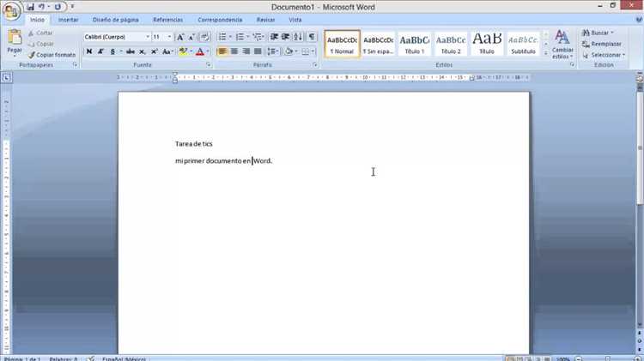This screenshot has height=361, width=644.
Task: Undo last action in Quick Access toolbar
Action: pyautogui.click(x=41, y=7)
